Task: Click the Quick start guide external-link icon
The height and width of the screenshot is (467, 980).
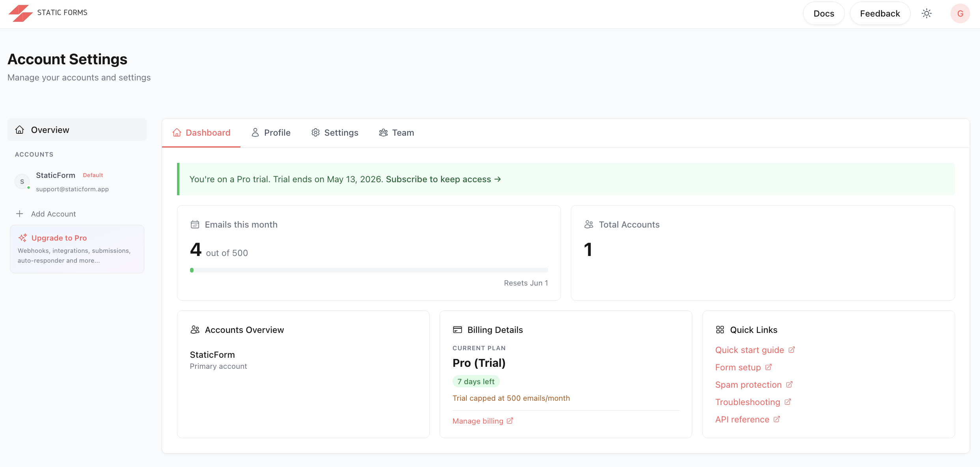Action: click(x=792, y=350)
